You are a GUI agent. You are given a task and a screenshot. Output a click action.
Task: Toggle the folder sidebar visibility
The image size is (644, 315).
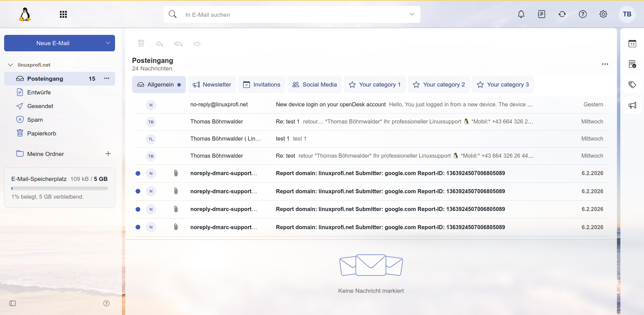pos(13,303)
